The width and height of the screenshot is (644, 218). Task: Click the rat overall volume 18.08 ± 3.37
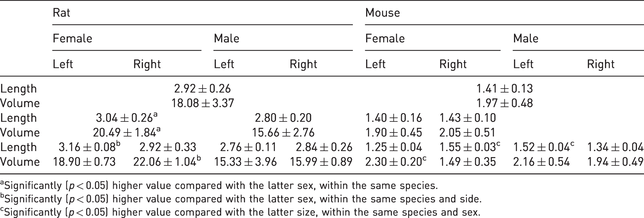pos(203,103)
